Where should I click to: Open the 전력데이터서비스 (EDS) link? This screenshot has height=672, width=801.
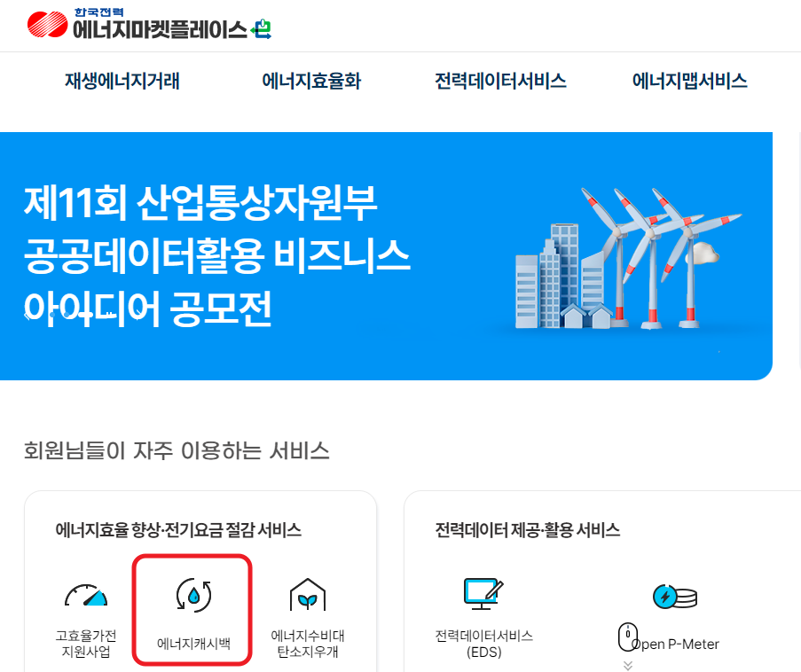(x=483, y=644)
